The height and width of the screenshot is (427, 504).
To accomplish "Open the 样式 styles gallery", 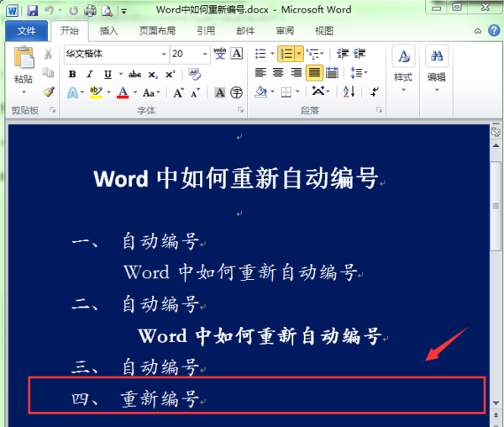I will (x=403, y=70).
